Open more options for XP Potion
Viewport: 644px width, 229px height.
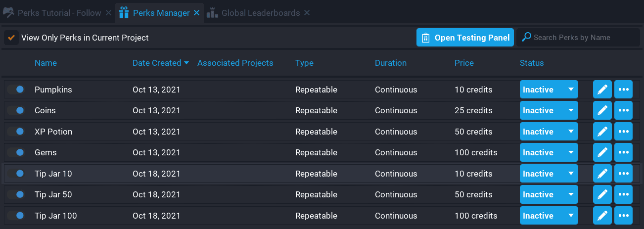[x=623, y=132]
